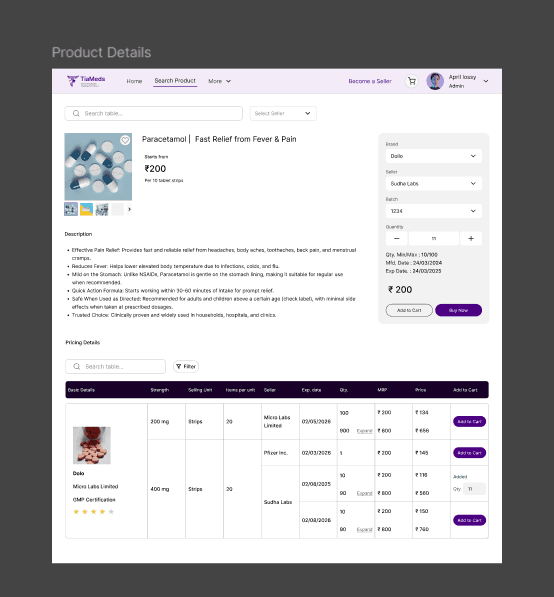Click the Become a Seller link
Screen dimensions: 554x597
tap(370, 81)
